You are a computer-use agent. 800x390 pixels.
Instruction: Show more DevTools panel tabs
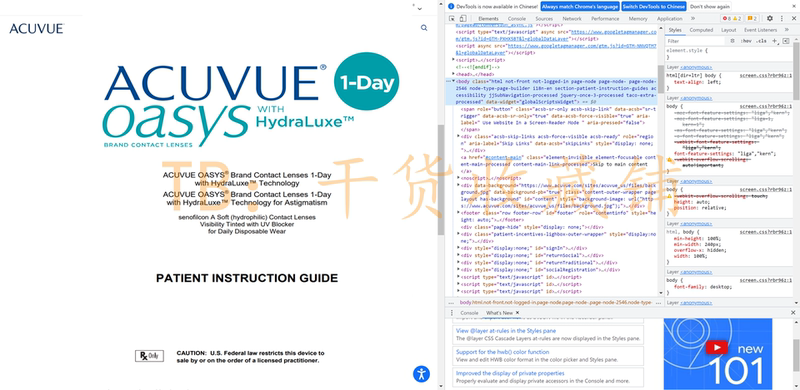693,19
